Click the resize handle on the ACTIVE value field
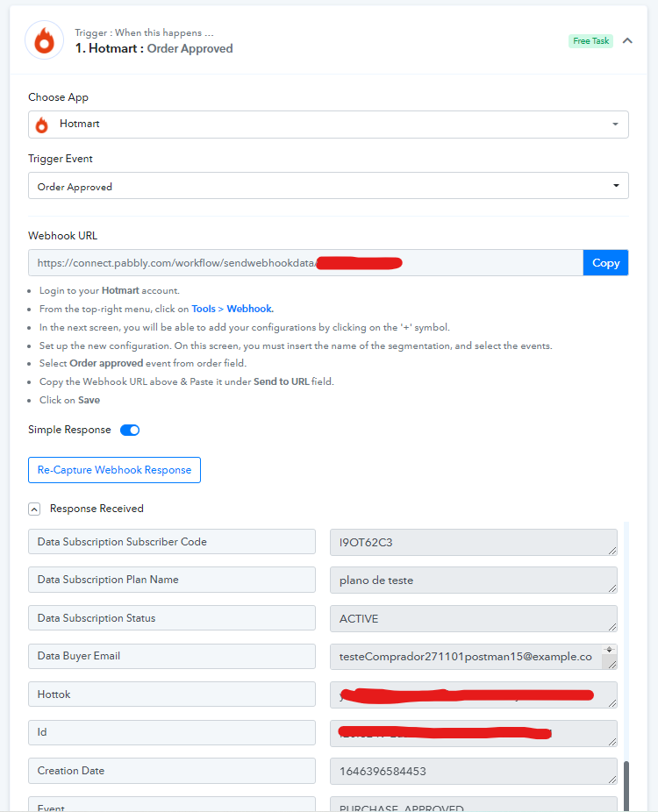This screenshot has width=658, height=812. click(612, 627)
